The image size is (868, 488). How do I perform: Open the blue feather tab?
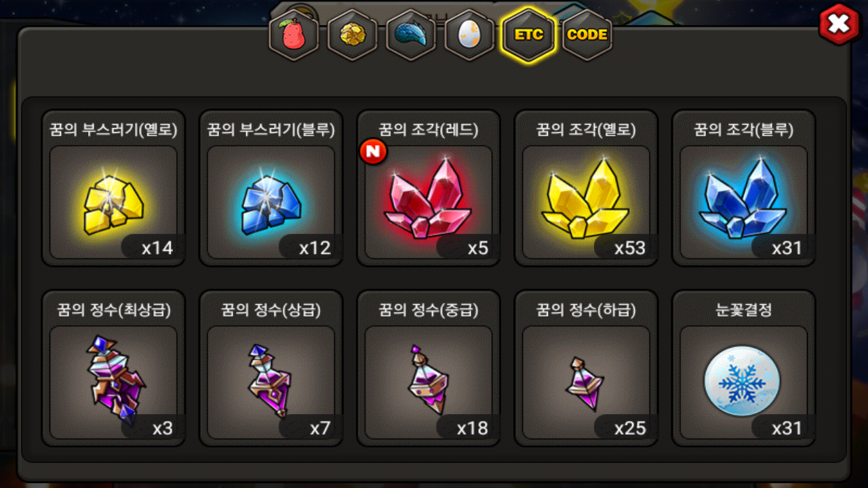pyautogui.click(x=411, y=35)
